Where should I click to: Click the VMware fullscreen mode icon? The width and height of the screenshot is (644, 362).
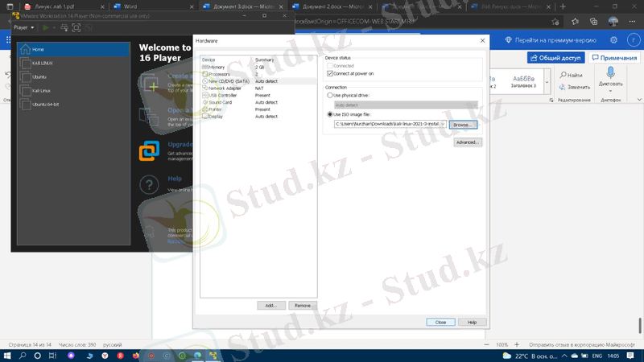[x=76, y=27]
